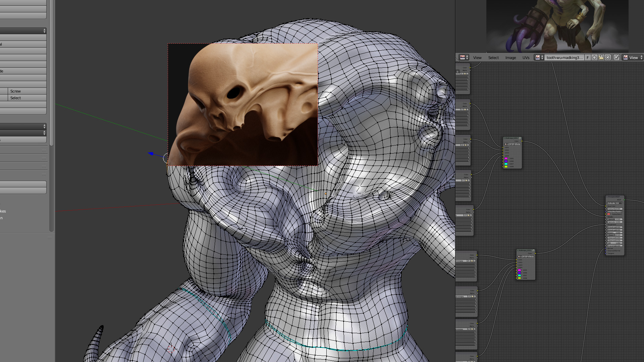Open an image file using the folder icon
Screen dimensions: 644x362
click(601, 57)
